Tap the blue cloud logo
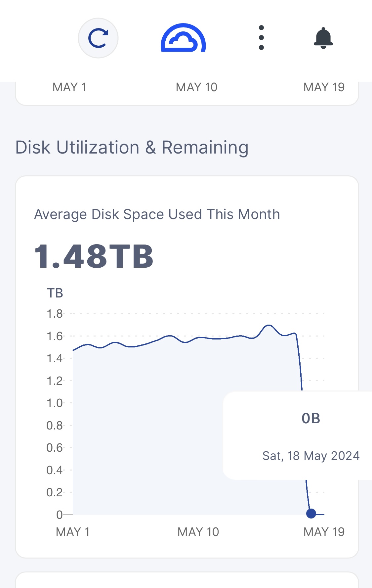The height and width of the screenshot is (588, 372). (183, 38)
